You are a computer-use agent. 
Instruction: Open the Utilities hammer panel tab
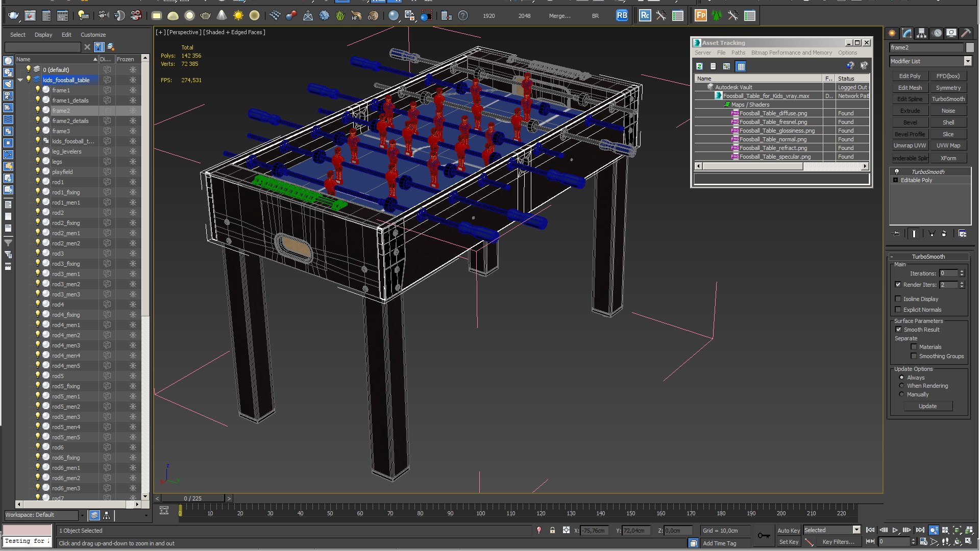click(x=966, y=33)
